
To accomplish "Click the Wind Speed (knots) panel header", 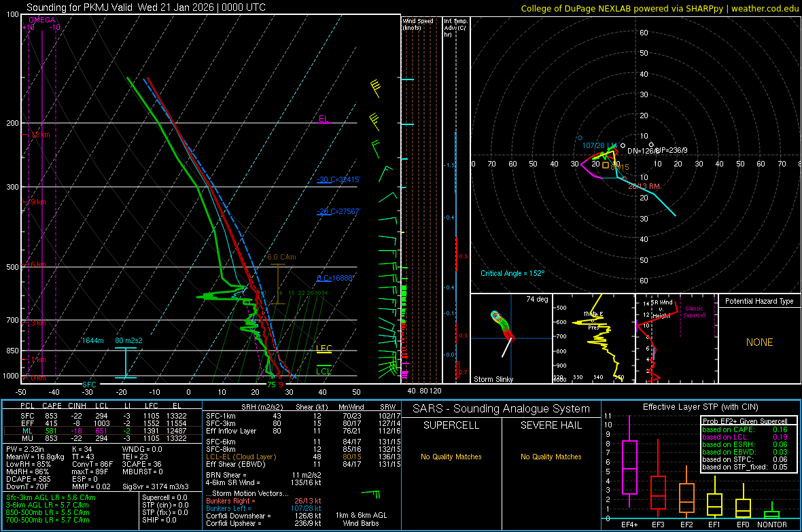I will click(x=418, y=24).
